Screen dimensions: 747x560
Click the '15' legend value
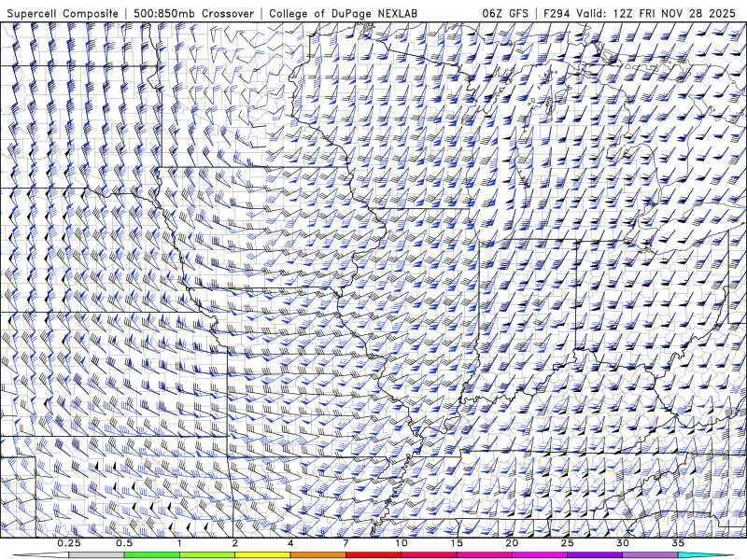(x=457, y=543)
